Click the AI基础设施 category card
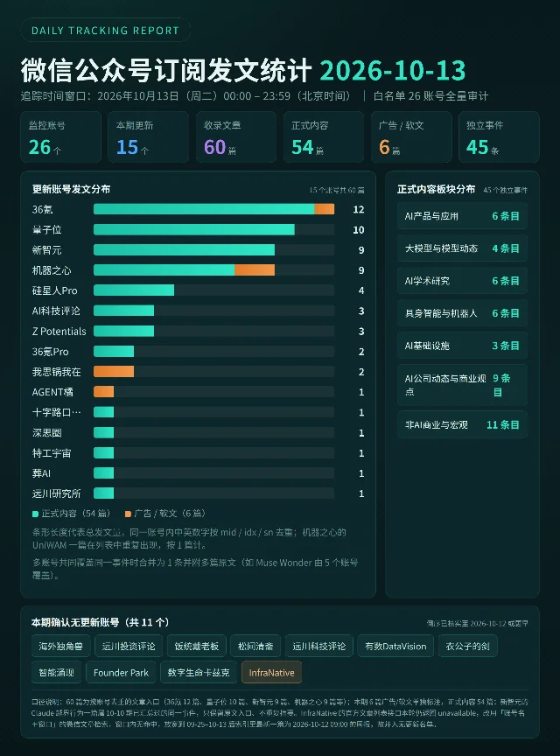 pyautogui.click(x=462, y=346)
